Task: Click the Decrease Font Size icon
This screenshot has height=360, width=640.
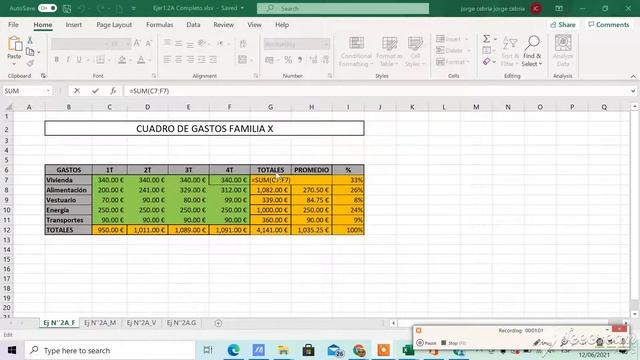Action: (149, 43)
